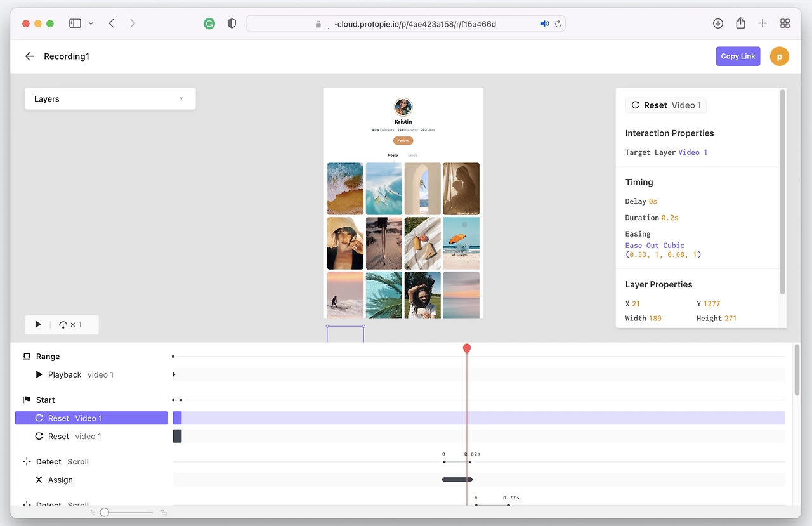
Task: Tap the Follow button in the prototype
Action: click(403, 141)
